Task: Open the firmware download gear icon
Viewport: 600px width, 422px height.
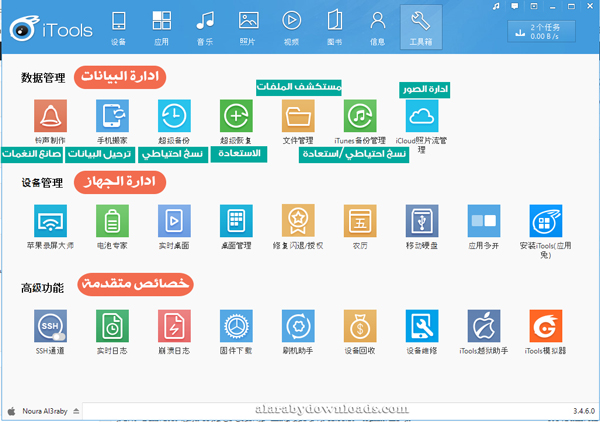Action: click(x=236, y=326)
